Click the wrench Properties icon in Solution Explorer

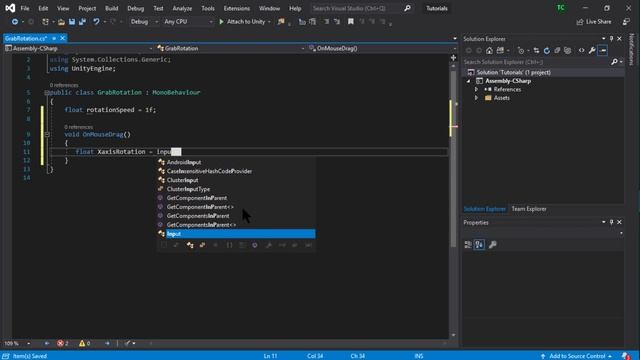(592, 51)
